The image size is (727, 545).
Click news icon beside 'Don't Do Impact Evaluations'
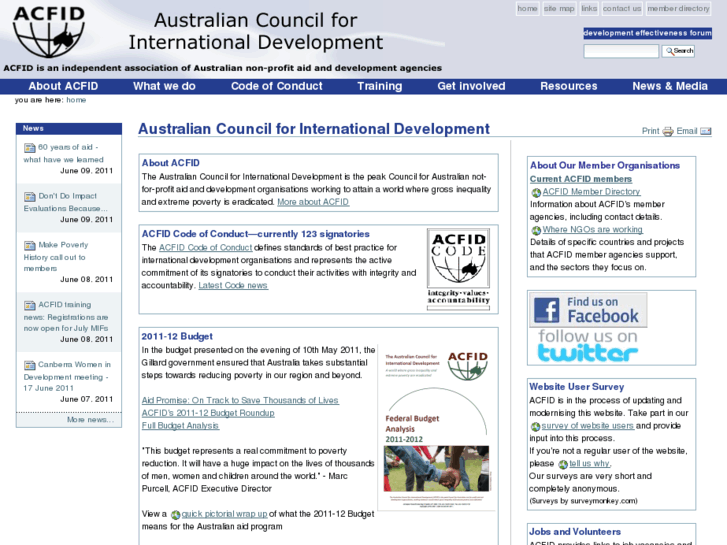click(30, 197)
